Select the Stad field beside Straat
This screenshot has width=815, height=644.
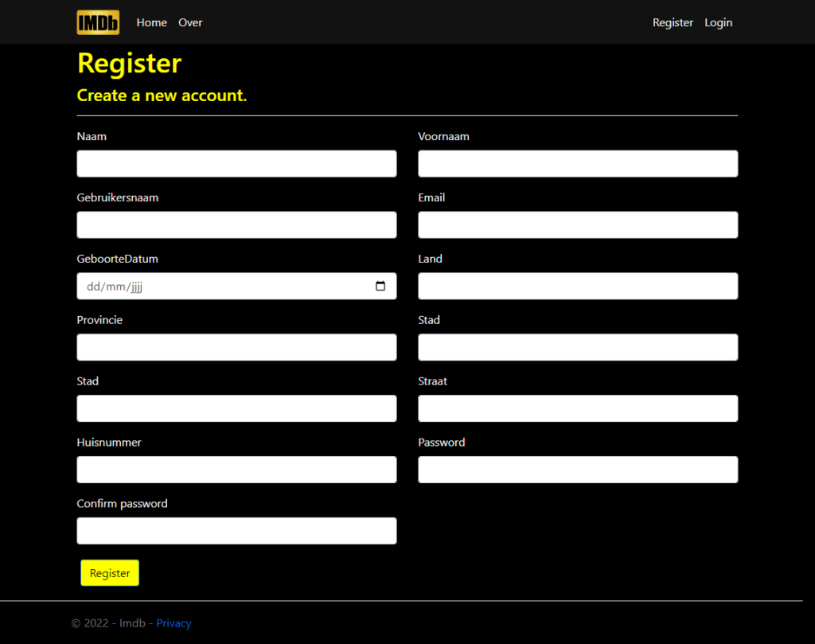coord(236,408)
